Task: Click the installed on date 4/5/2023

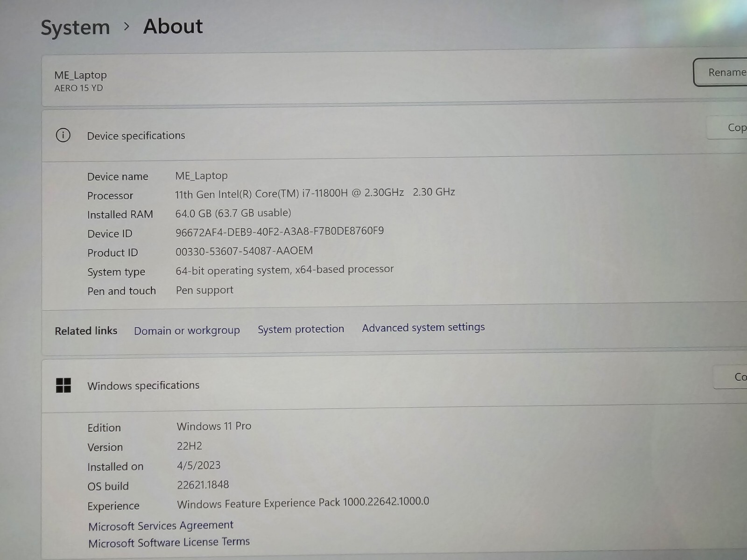Action: pyautogui.click(x=198, y=465)
